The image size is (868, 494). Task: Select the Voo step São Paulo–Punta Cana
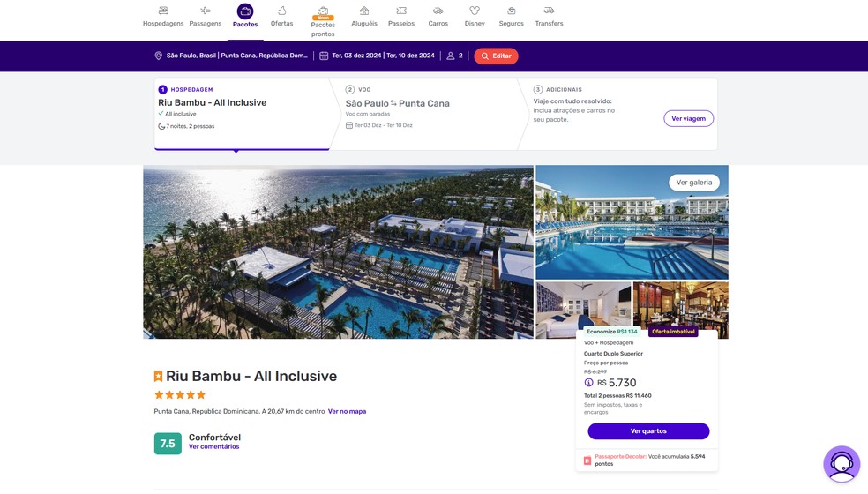[x=397, y=103]
